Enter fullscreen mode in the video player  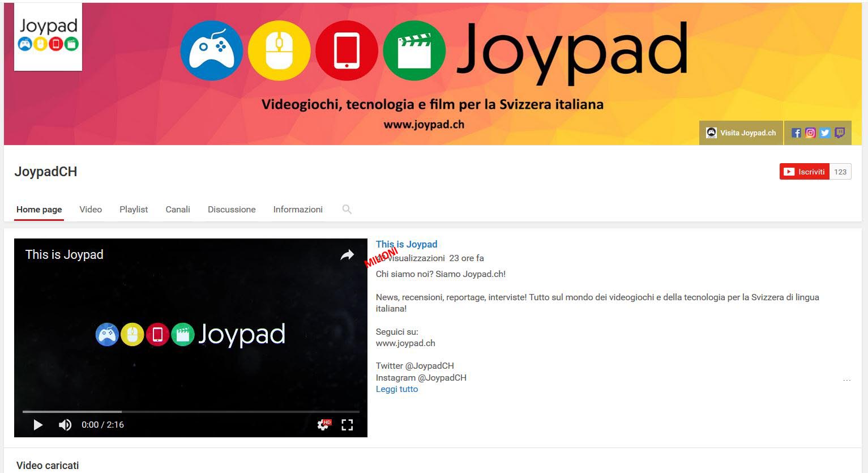347,425
